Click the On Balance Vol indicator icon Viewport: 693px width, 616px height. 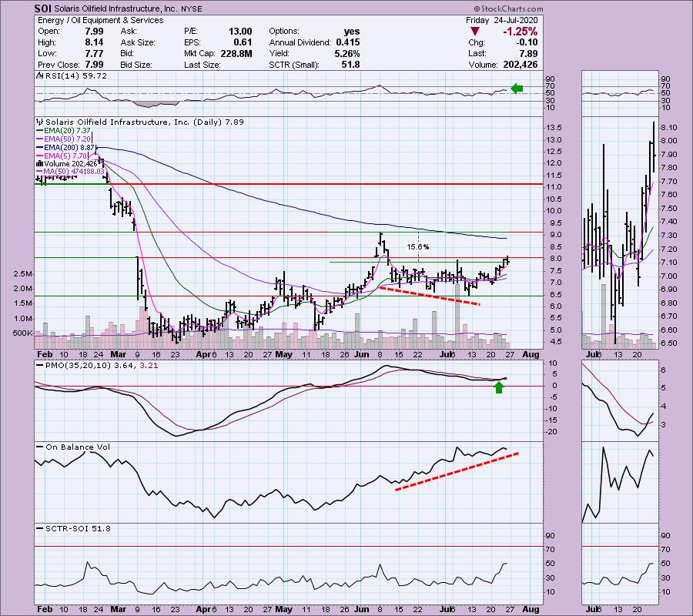tap(38, 446)
